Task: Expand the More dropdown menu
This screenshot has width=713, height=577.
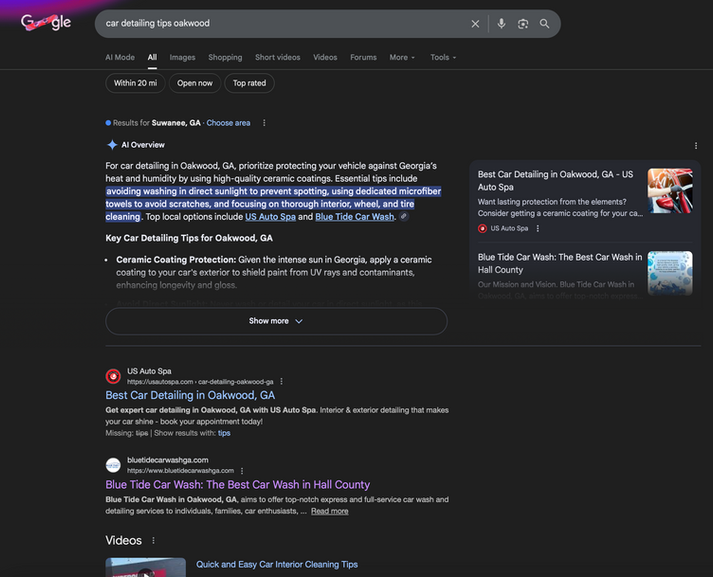Action: pyautogui.click(x=402, y=57)
